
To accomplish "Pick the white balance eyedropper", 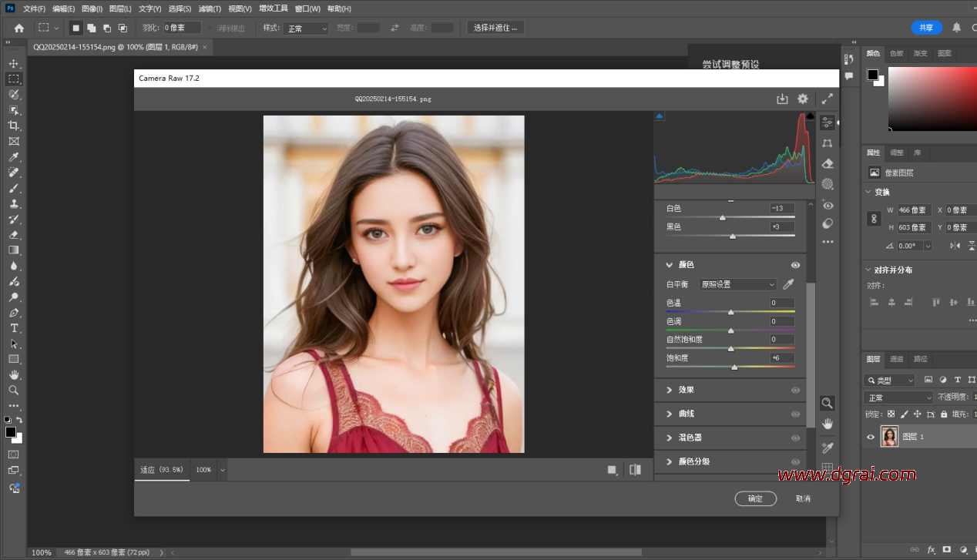I will pos(788,284).
